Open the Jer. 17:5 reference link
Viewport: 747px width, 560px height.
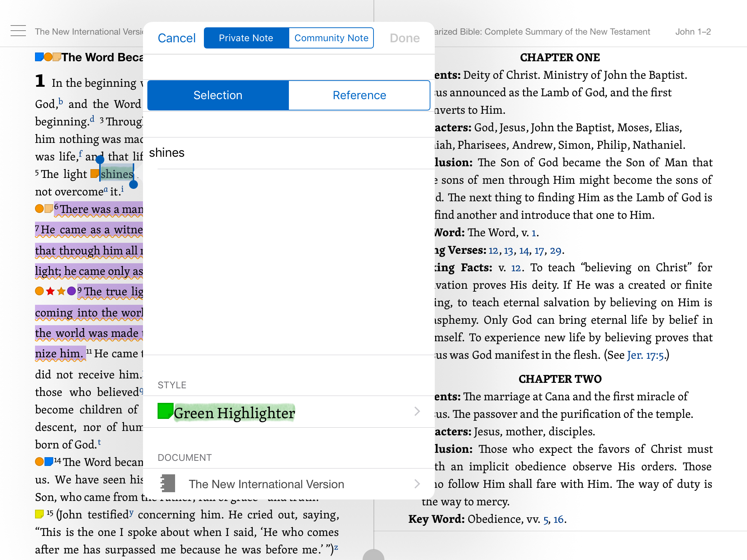(645, 355)
